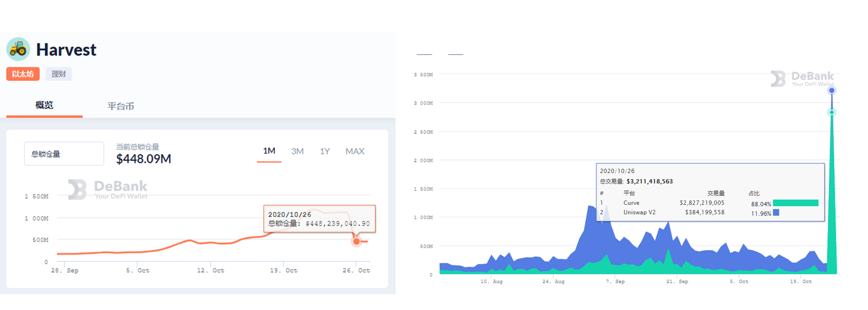The image size is (868, 310).
Task: Click the 26. Oct axis label
Action: coord(356,270)
